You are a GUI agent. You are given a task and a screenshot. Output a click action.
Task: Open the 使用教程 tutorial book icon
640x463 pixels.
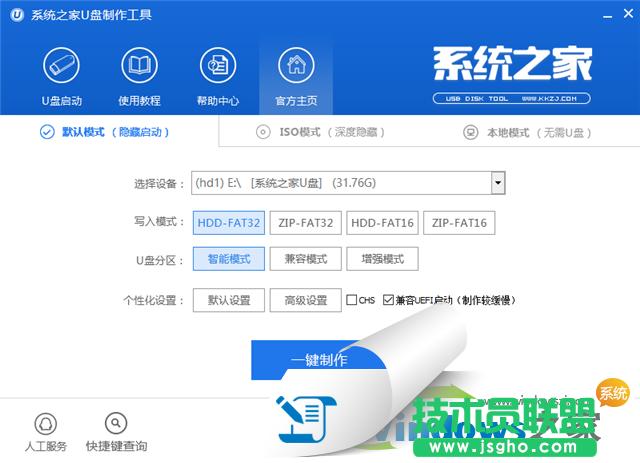(139, 67)
